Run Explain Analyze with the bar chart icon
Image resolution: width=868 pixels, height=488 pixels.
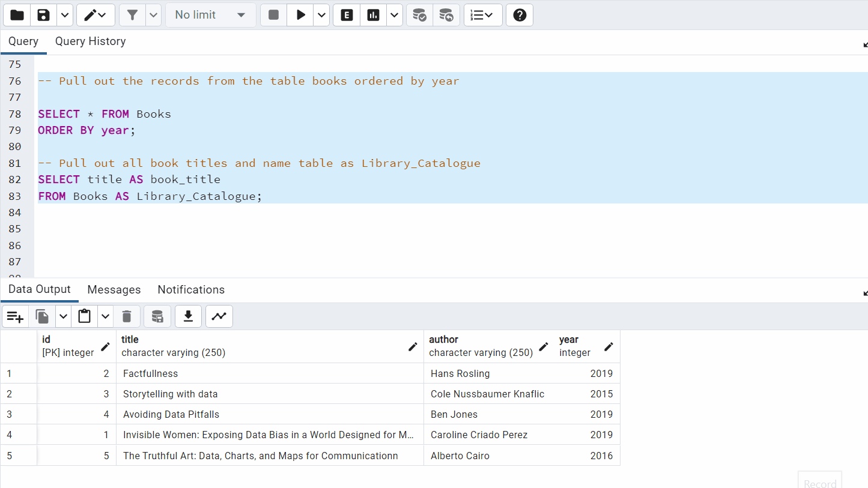373,15
